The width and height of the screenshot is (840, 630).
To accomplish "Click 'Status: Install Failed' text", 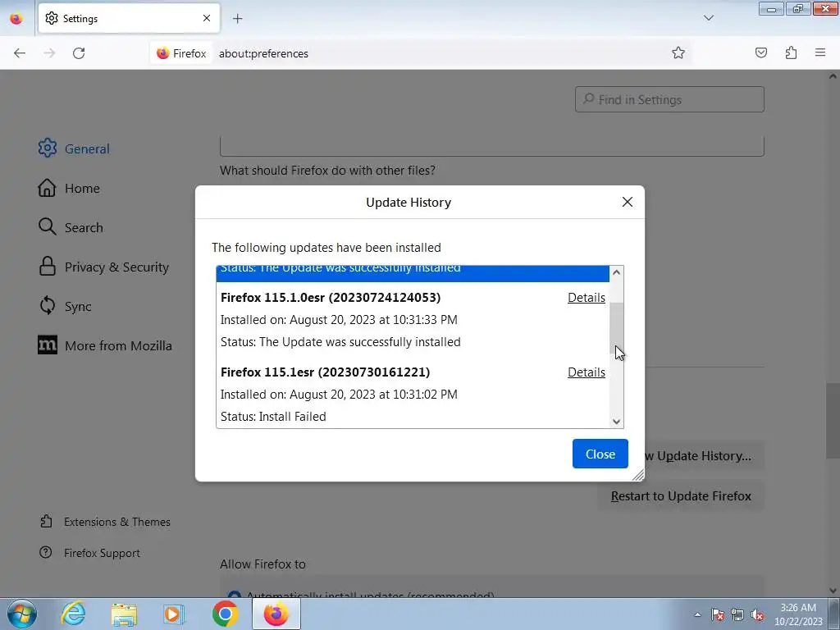I will click(273, 416).
